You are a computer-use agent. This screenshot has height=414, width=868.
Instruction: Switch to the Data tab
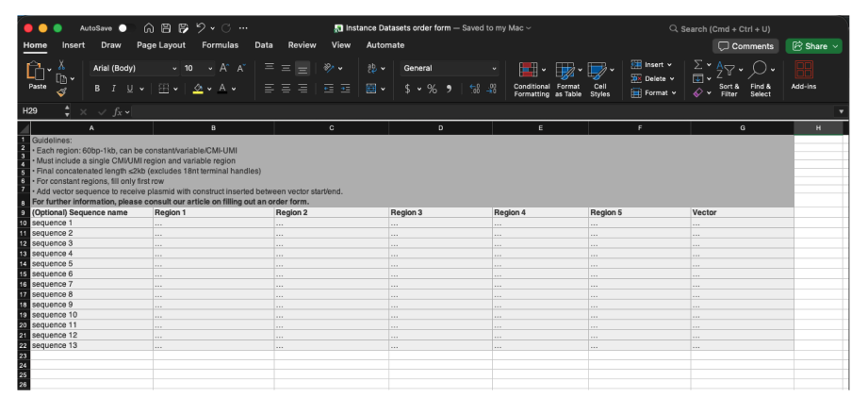click(x=264, y=45)
